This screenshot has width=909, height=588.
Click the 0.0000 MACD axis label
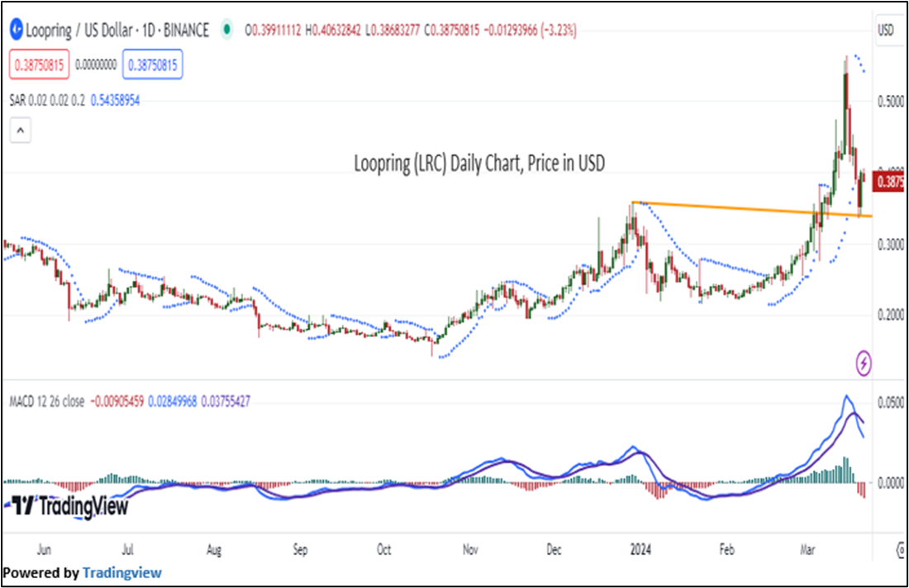(891, 482)
